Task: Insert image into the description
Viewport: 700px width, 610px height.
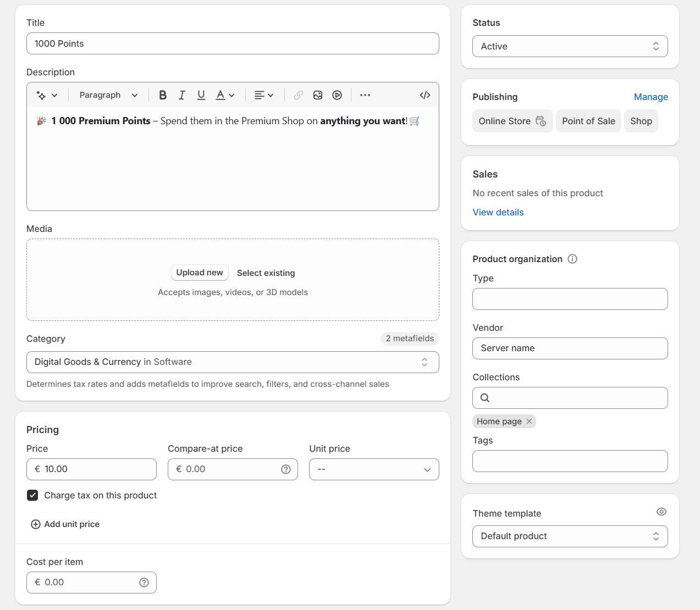Action: tap(318, 95)
